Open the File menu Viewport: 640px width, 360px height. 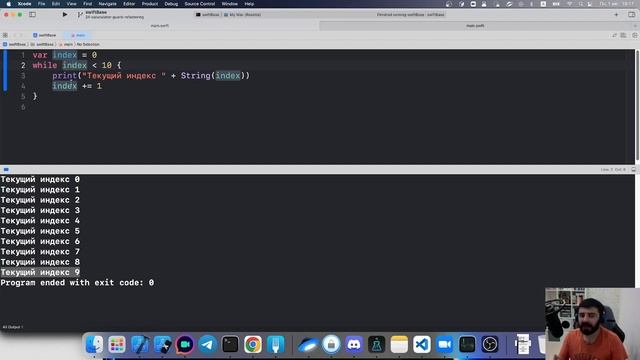(x=41, y=4)
